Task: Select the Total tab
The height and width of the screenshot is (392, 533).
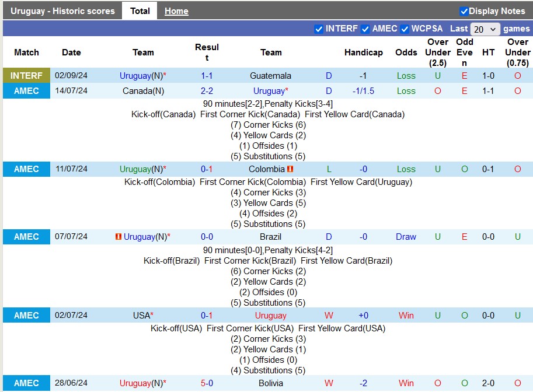Action: (x=140, y=11)
